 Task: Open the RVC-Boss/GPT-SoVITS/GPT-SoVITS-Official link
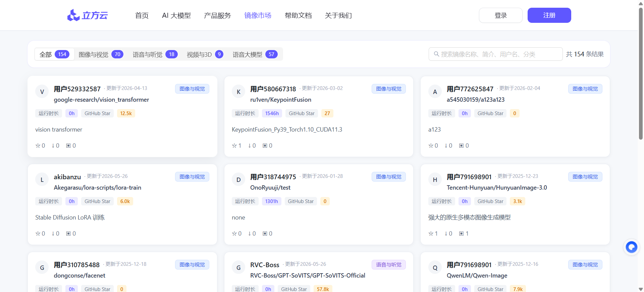(x=308, y=276)
